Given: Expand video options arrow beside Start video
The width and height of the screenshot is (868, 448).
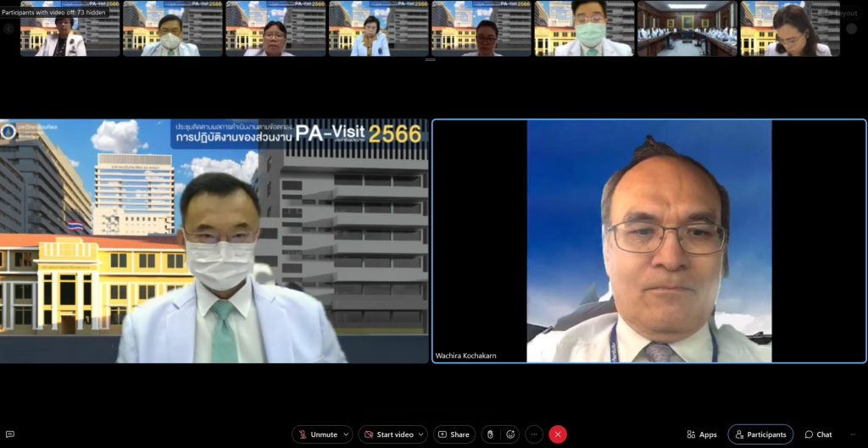Looking at the screenshot, I should point(421,434).
